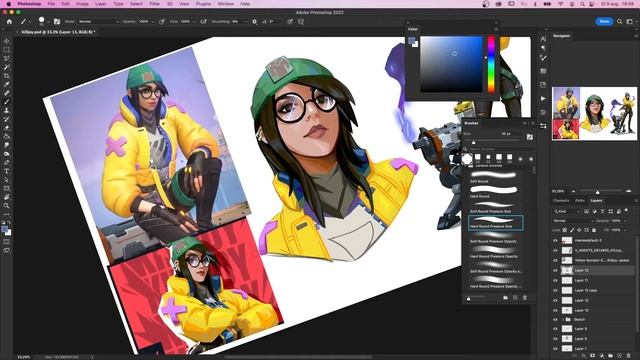Open brush preset picker dropdown arrow
The height and width of the screenshot is (360, 640).
click(x=48, y=22)
